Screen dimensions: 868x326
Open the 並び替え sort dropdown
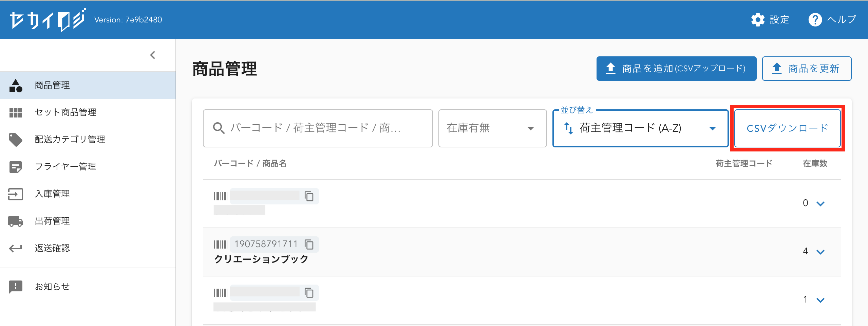(640, 128)
